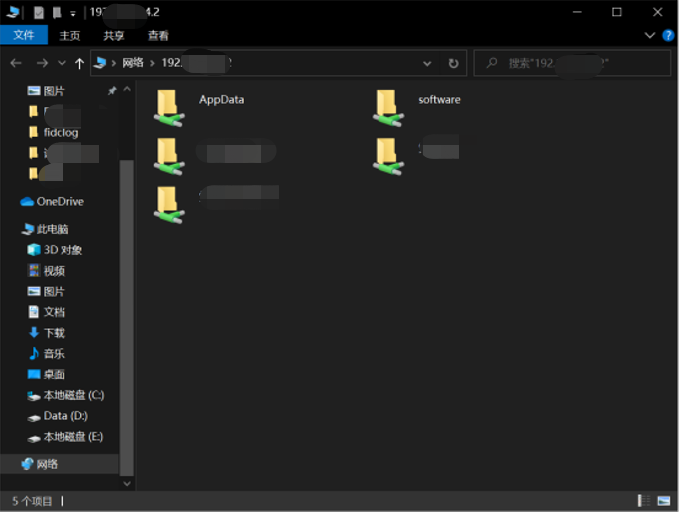This screenshot has width=679, height=513.
Task: Select OneDrive in the navigation pane
Action: click(x=59, y=201)
